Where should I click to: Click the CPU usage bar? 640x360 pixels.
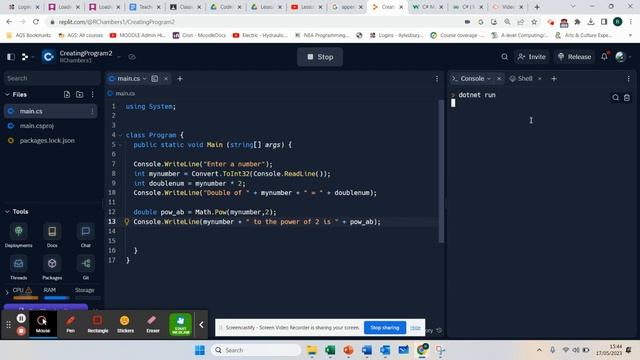coord(25,298)
